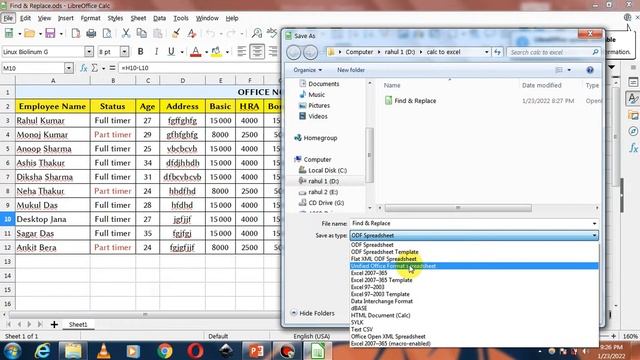Select the Find & Replace file in list
Viewport: 640px width, 360px height.
pos(411,101)
